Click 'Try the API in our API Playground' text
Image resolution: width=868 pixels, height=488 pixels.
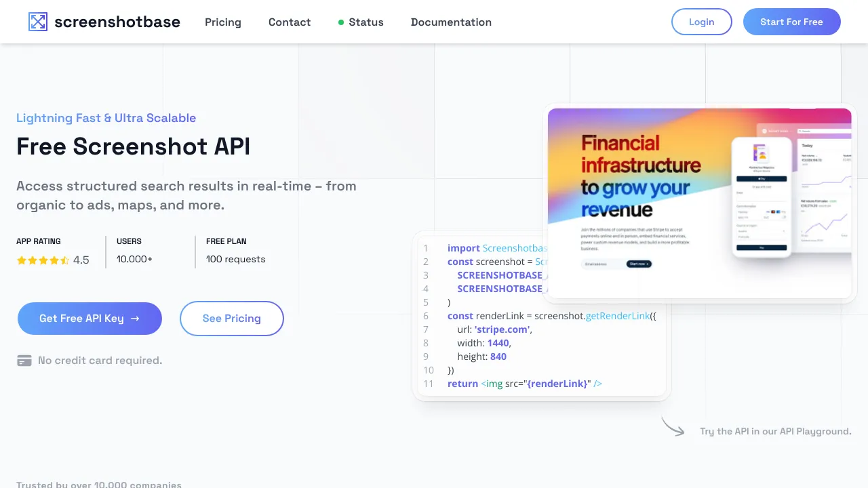775,431
